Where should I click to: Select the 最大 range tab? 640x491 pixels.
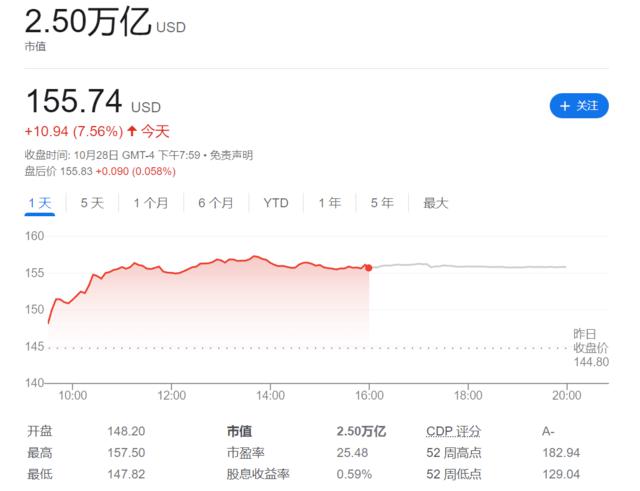tap(436, 202)
